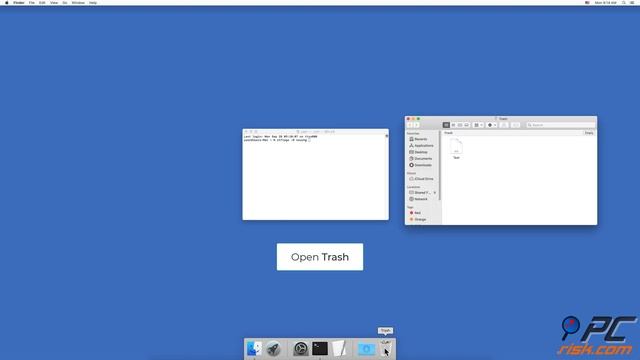The width and height of the screenshot is (640, 360).
Task: Click the Share button in Finder toolbar
Action: [504, 125]
